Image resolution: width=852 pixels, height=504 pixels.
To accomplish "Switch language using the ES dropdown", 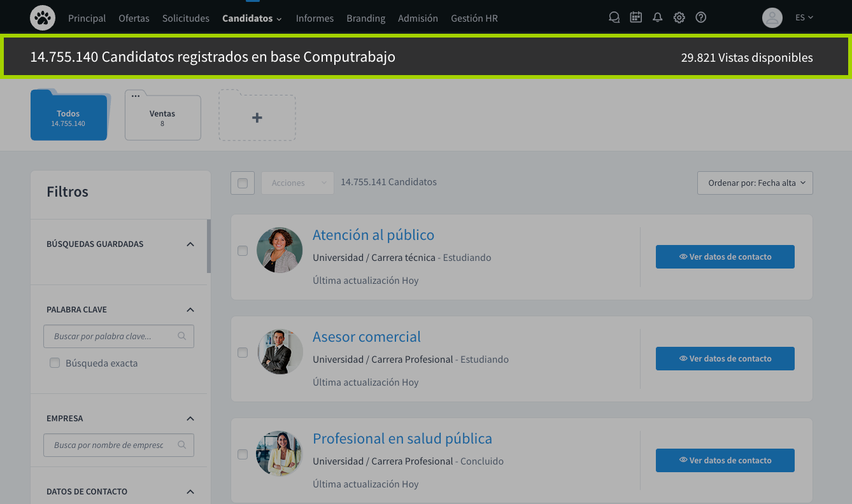I will click(804, 18).
